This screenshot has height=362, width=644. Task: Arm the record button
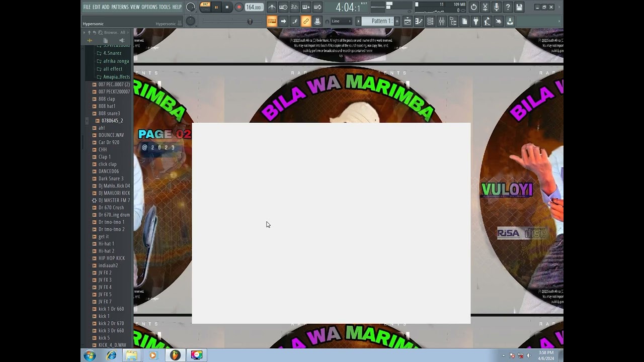[238, 7]
